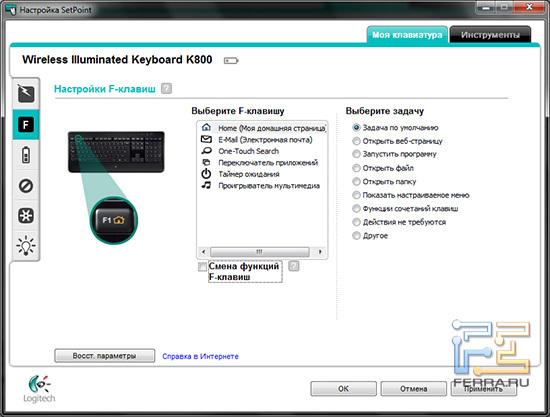Click the One-Touch Search magnifier icon

click(x=206, y=151)
